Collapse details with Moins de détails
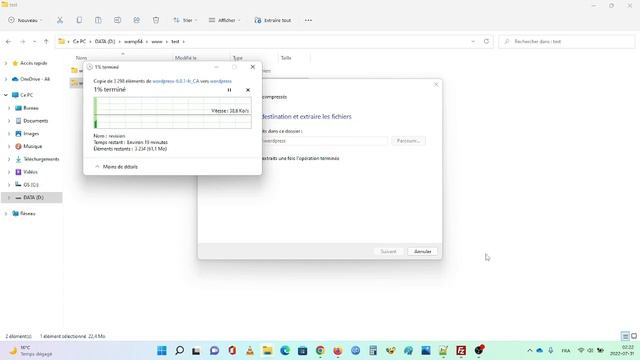Image resolution: width=640 pixels, height=360 pixels. [116, 167]
